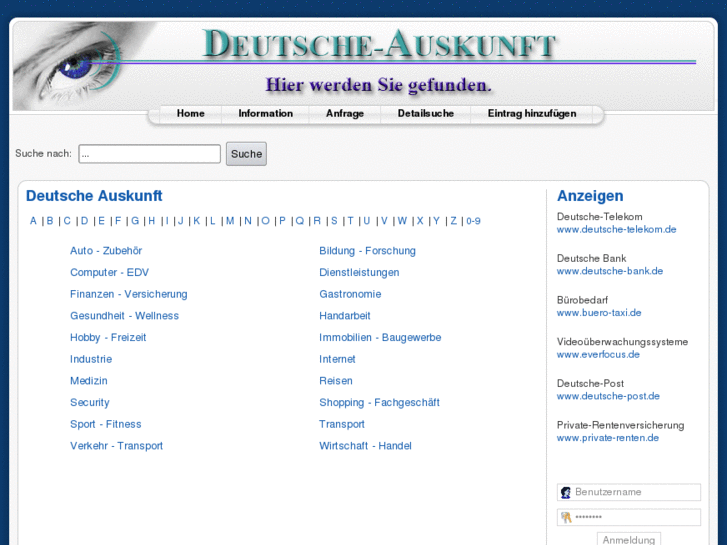This screenshot has width=727, height=545.
Task: Open the Hobby - Freizeit category
Action: 108,338
